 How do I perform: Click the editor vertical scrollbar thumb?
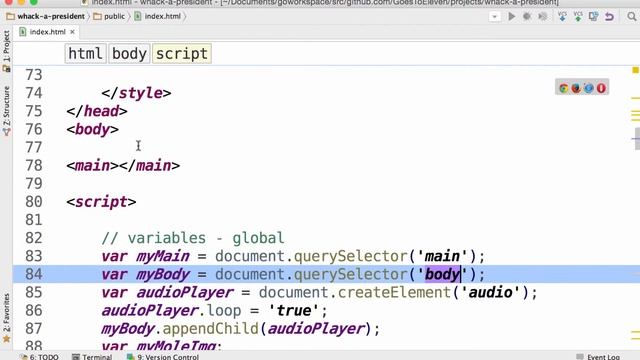coord(637,139)
